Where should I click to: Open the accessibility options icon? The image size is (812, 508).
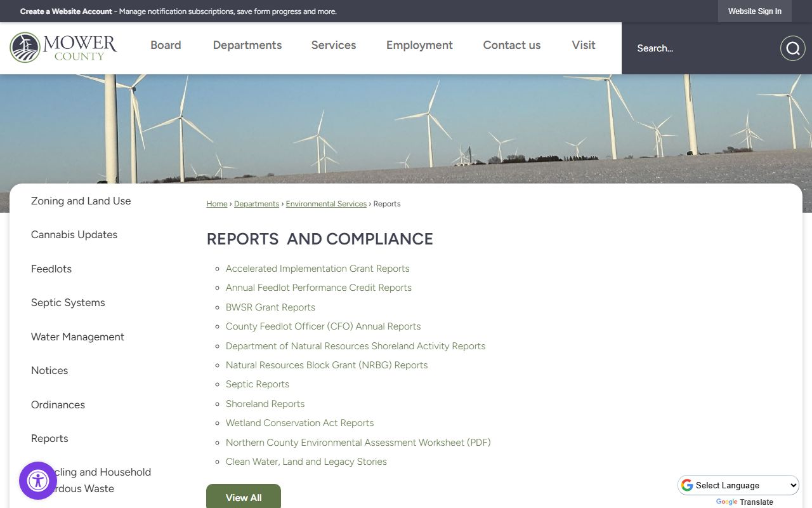click(x=38, y=481)
